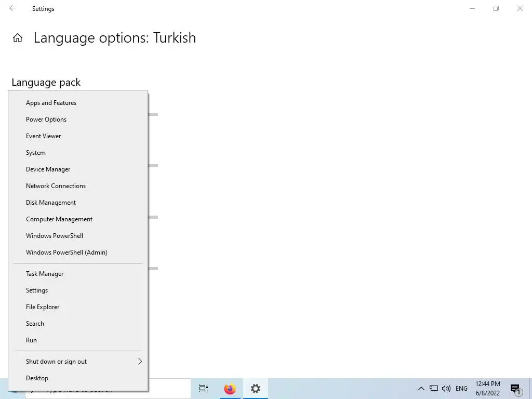The width and height of the screenshot is (532, 399).
Task: Show Desktop via menu entry
Action: pyautogui.click(x=78, y=378)
